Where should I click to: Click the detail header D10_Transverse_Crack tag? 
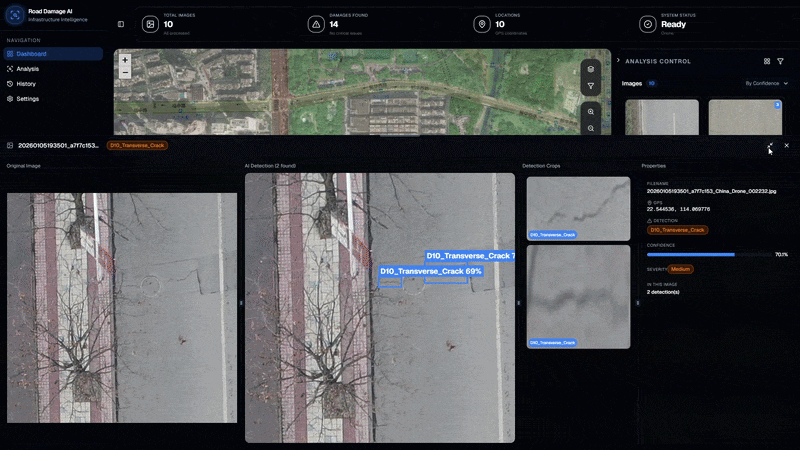137,145
